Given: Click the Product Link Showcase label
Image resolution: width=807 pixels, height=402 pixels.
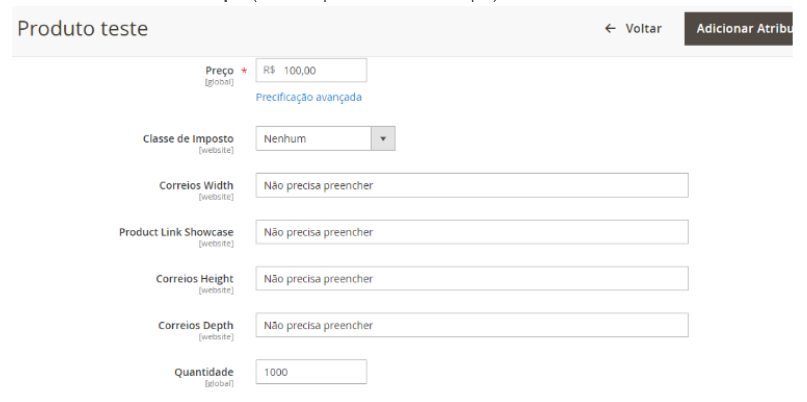Looking at the screenshot, I should (x=176, y=232).
